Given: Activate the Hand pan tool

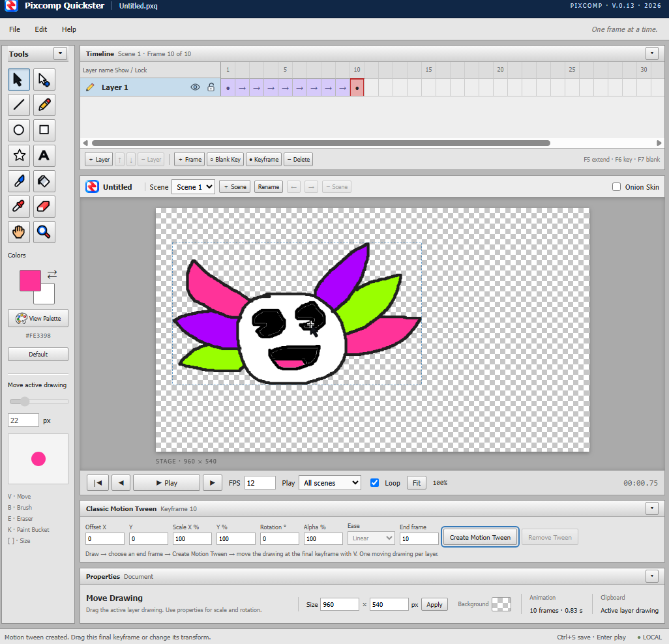Looking at the screenshot, I should [x=19, y=232].
